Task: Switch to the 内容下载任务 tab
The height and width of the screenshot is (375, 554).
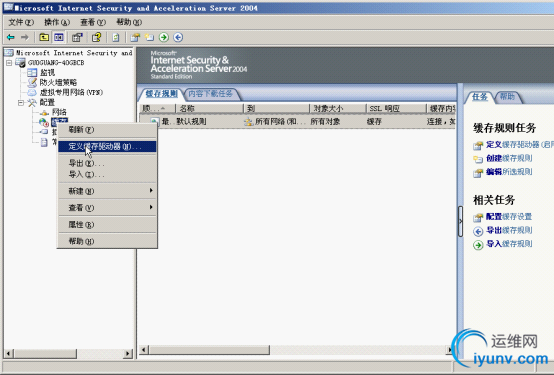Action: tap(211, 94)
